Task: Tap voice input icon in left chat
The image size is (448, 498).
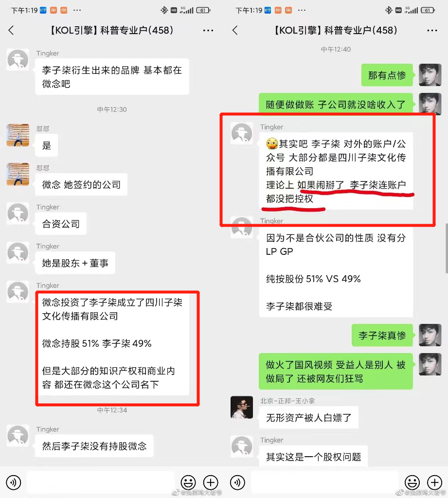Action: coord(13,482)
